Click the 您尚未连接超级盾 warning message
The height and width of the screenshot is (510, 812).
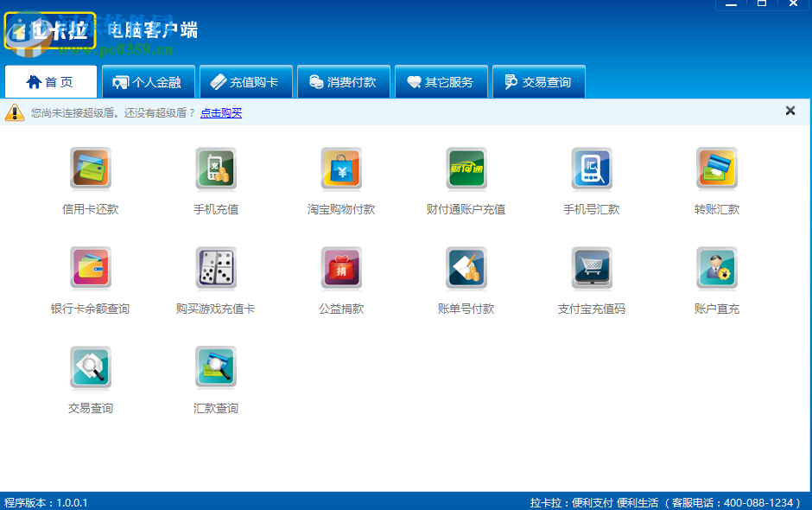pos(113,113)
